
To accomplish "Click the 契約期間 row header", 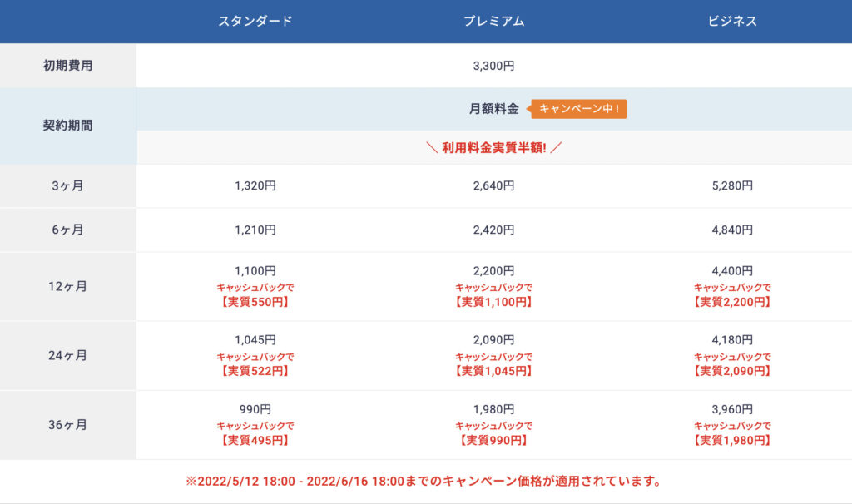I will [68, 126].
